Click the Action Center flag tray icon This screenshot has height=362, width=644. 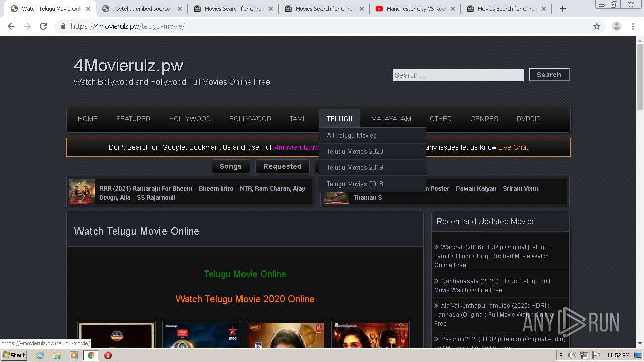click(x=595, y=355)
